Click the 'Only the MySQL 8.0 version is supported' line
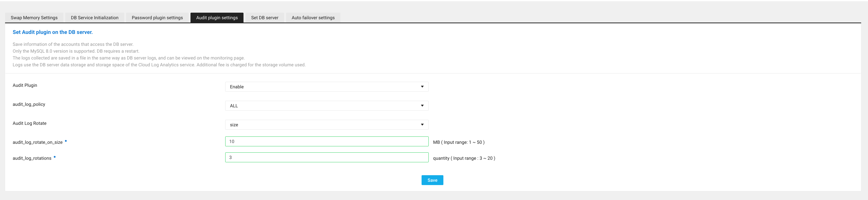This screenshot has height=200, width=868. 76,51
